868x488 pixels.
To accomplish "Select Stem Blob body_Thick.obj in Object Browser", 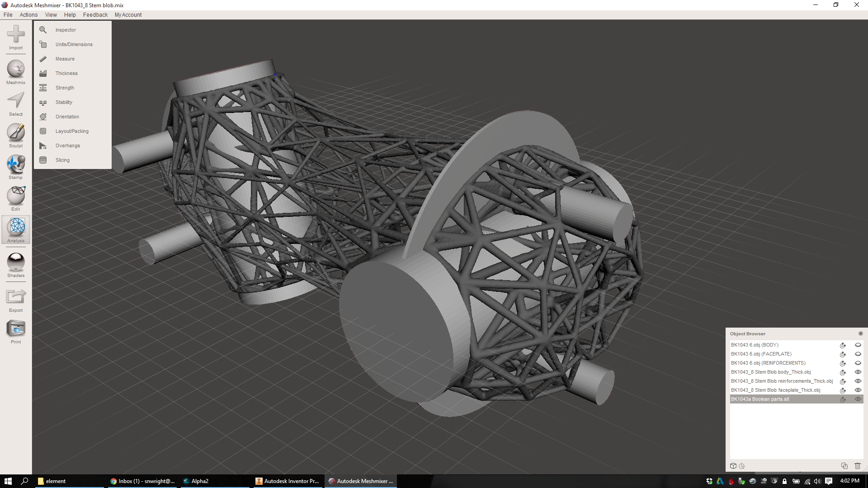I will coord(770,372).
